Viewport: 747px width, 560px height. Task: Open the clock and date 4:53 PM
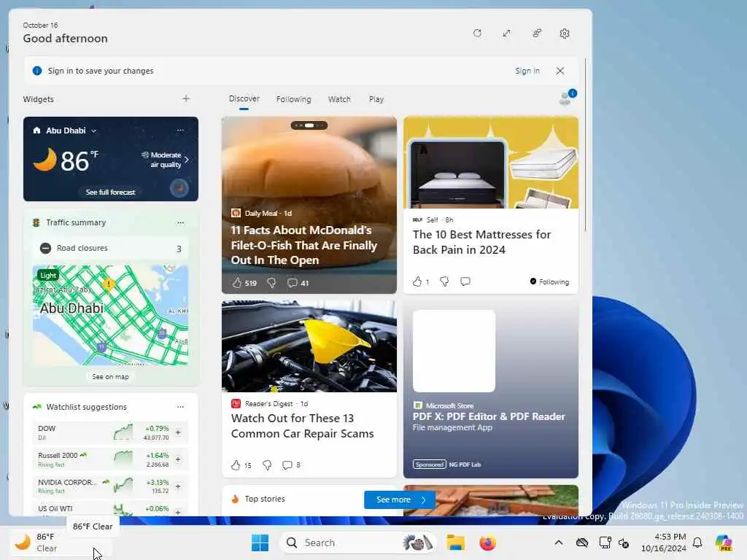point(664,542)
